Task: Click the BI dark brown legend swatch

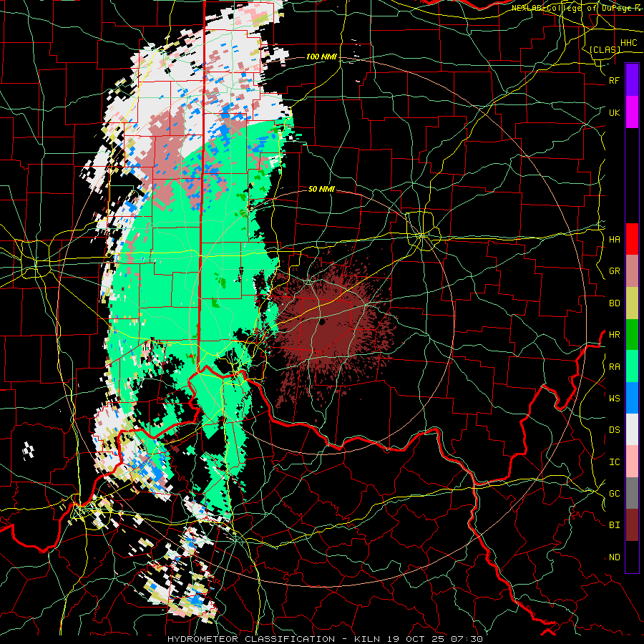Action: click(x=632, y=525)
